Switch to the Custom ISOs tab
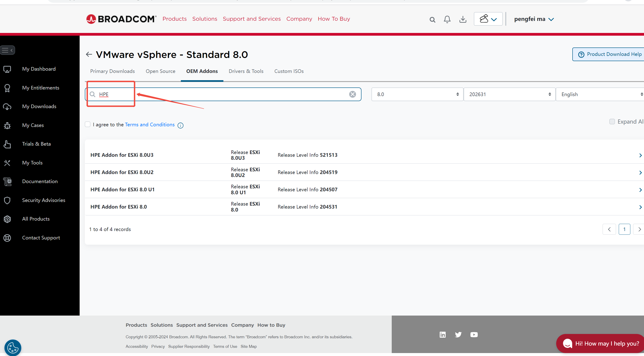The width and height of the screenshot is (644, 356). (289, 71)
